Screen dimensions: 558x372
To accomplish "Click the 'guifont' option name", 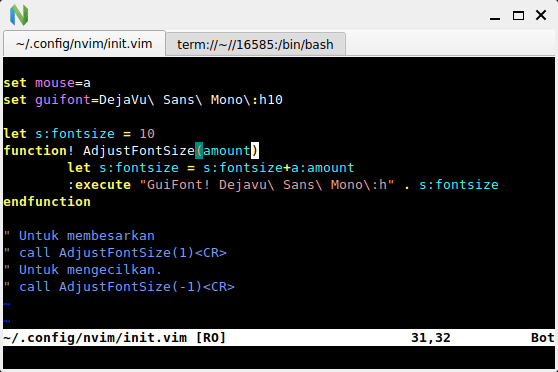I will coord(63,100).
